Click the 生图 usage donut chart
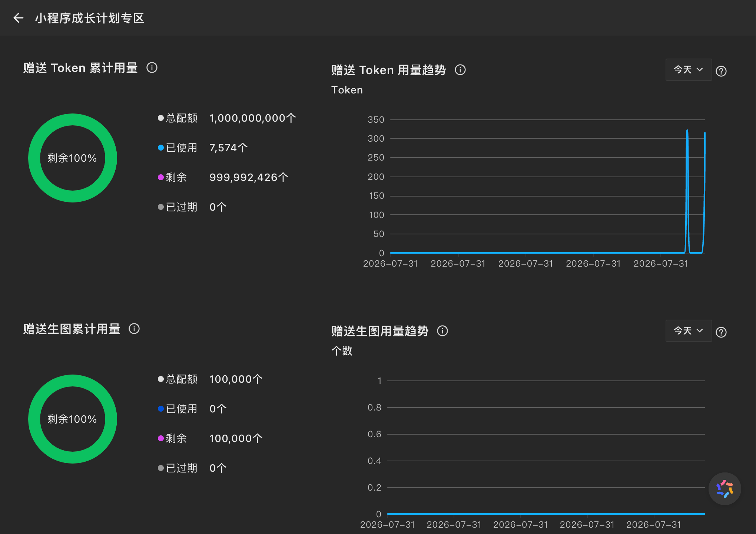The image size is (756, 534). click(73, 419)
